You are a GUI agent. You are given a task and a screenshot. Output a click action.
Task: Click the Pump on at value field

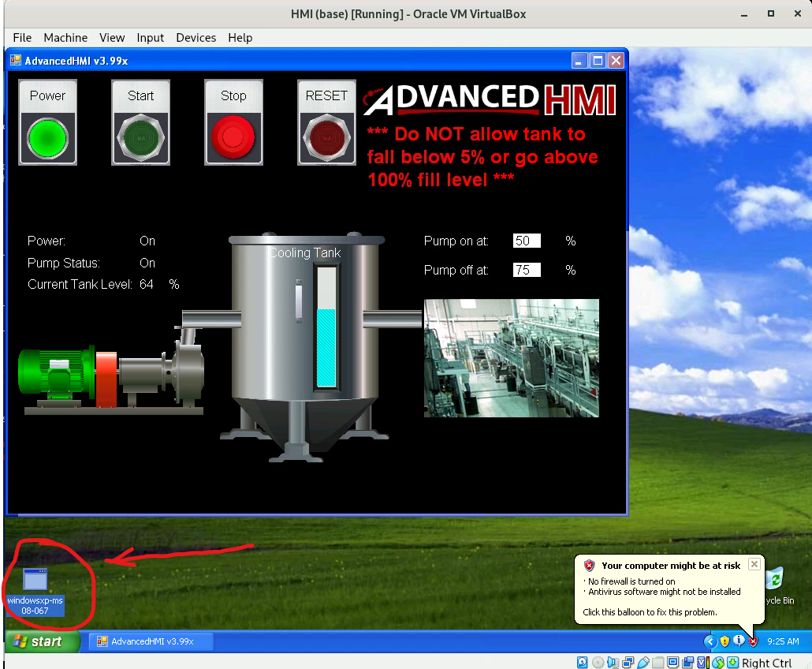tap(527, 241)
